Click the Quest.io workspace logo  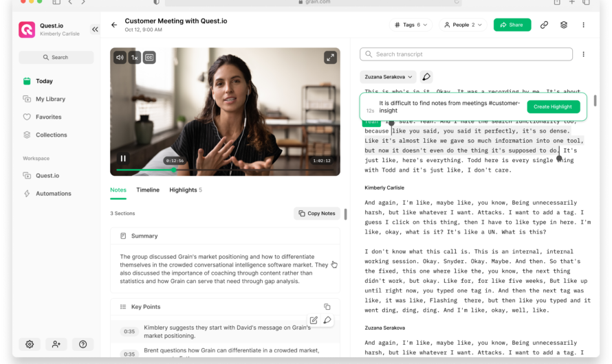click(27, 30)
